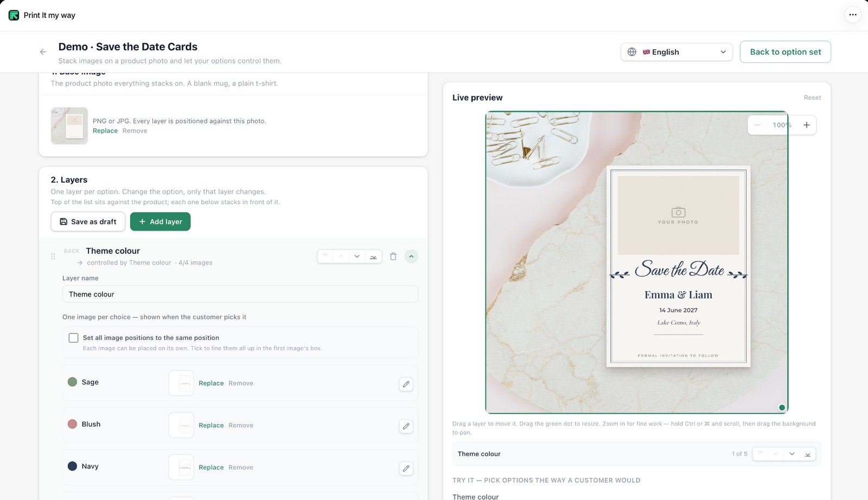The width and height of the screenshot is (868, 500).
Task: Edit the Navy image with pencil icon
Action: coord(406,468)
